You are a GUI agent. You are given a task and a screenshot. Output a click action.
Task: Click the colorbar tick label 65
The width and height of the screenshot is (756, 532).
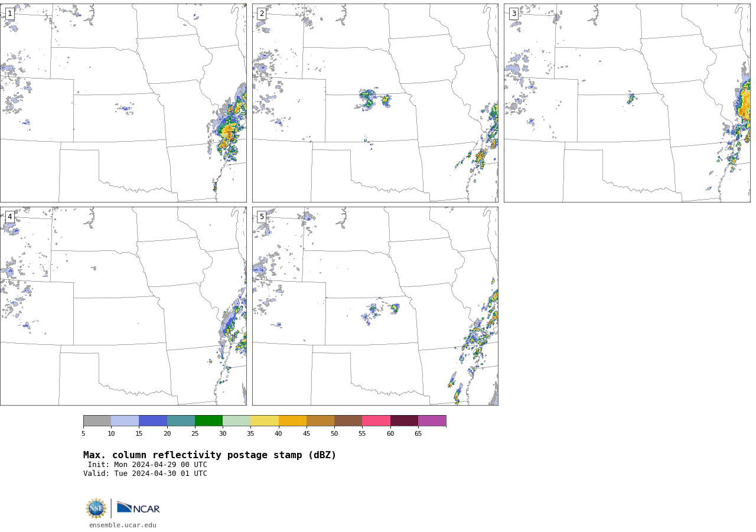(418, 434)
